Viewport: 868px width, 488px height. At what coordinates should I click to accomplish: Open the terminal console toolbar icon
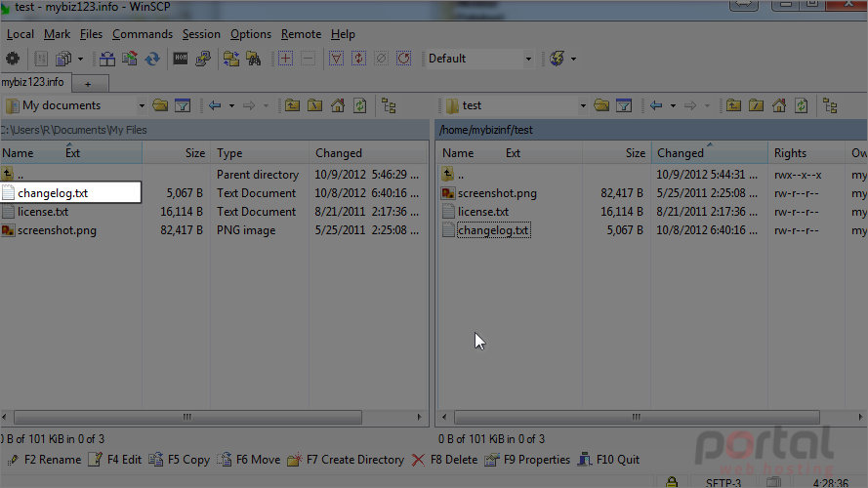click(181, 59)
